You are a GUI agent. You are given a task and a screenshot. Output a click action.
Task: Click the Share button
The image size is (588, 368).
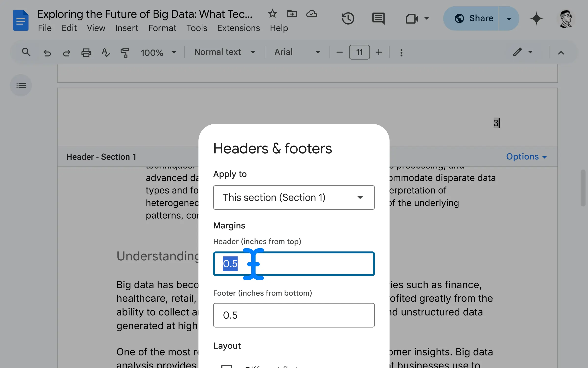click(x=471, y=18)
